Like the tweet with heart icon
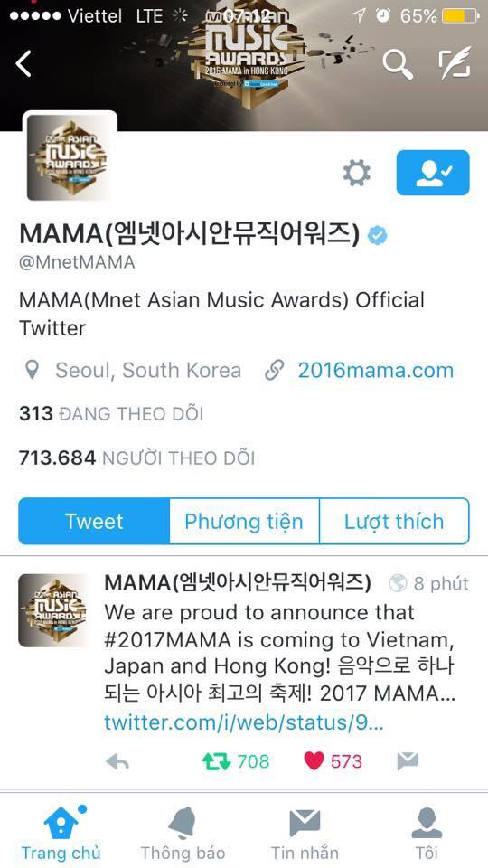Screen dimensions: 488x868 [x=333, y=761]
